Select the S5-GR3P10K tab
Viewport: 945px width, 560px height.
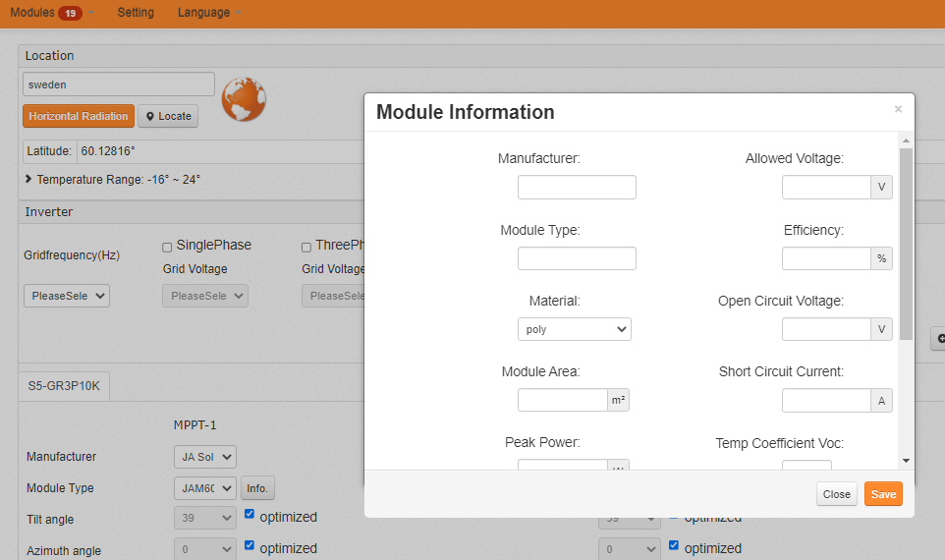(64, 386)
